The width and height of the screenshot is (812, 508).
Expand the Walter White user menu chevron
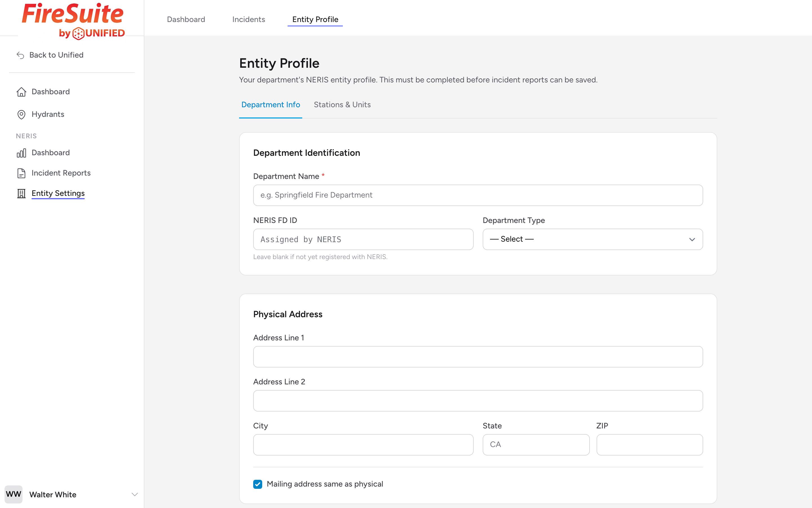click(x=134, y=494)
